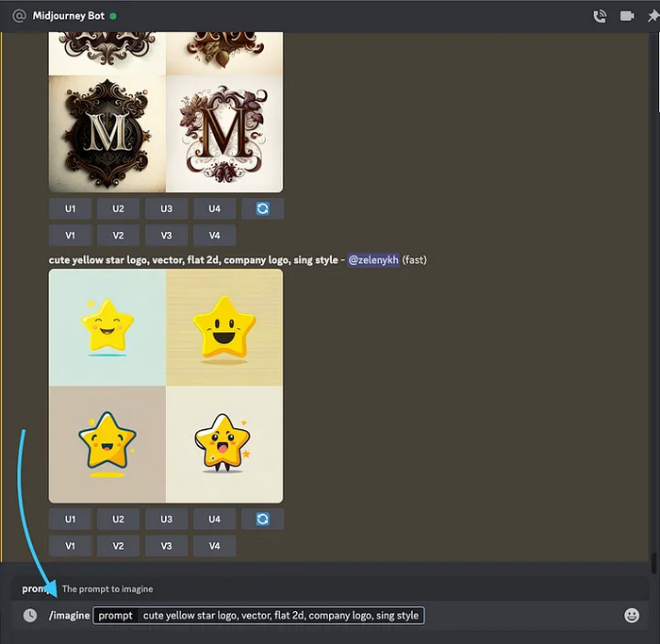Open the dark ornate M logo image
The height and width of the screenshot is (644, 660).
(x=107, y=134)
